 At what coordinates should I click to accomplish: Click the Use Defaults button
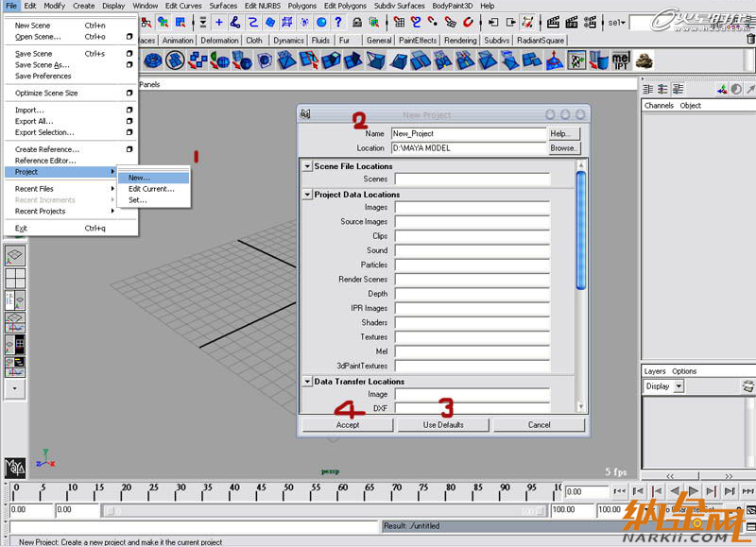click(x=443, y=425)
